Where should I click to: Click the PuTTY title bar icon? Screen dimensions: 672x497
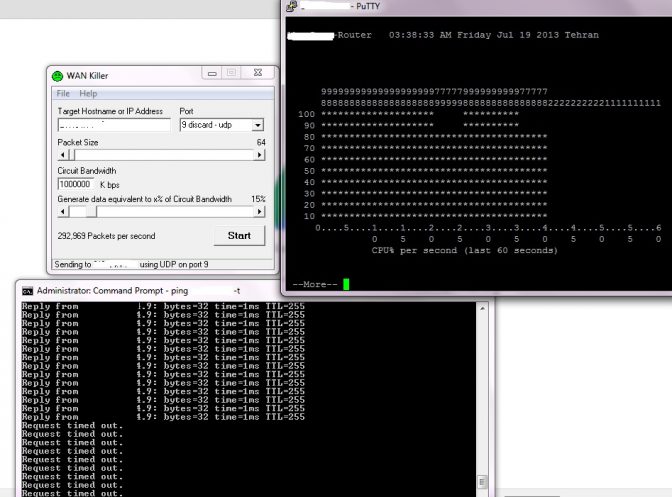point(291,6)
